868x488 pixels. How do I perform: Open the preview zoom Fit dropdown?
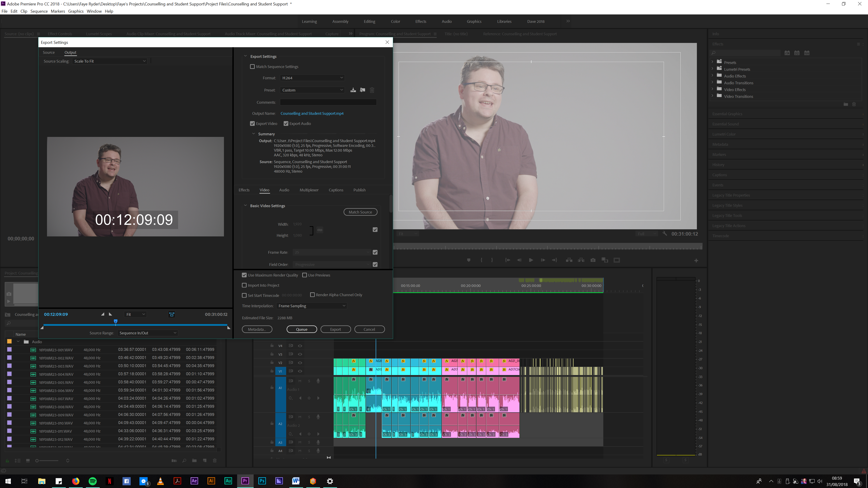(135, 314)
